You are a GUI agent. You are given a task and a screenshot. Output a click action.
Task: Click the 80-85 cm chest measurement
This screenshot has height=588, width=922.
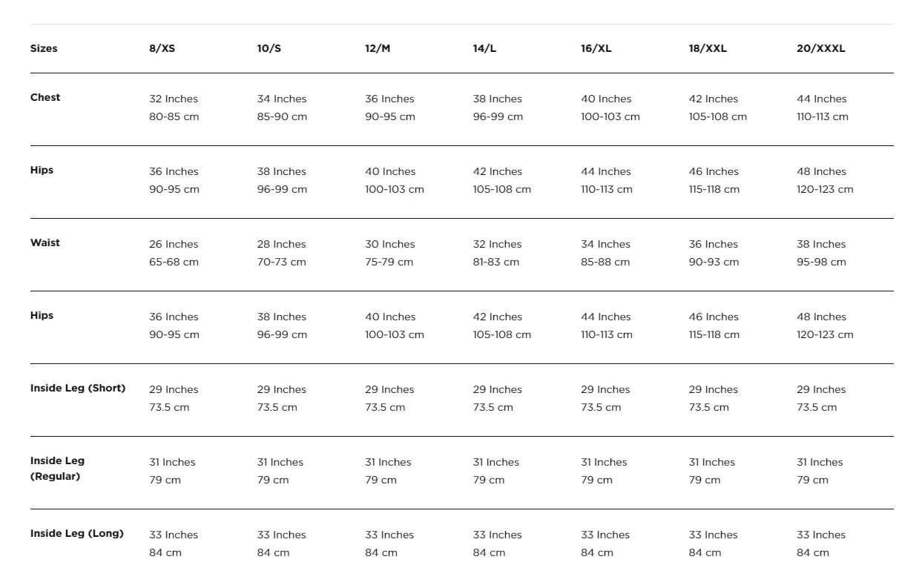coord(174,117)
